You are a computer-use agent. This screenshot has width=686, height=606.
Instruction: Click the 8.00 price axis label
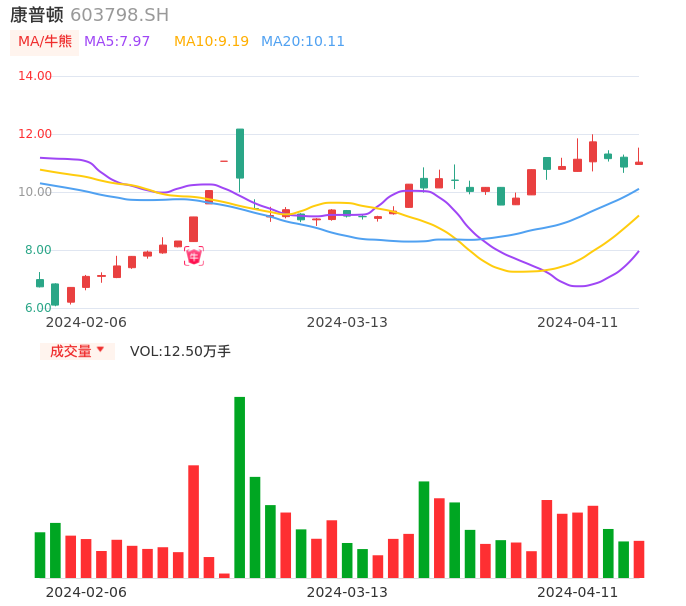pos(39,250)
